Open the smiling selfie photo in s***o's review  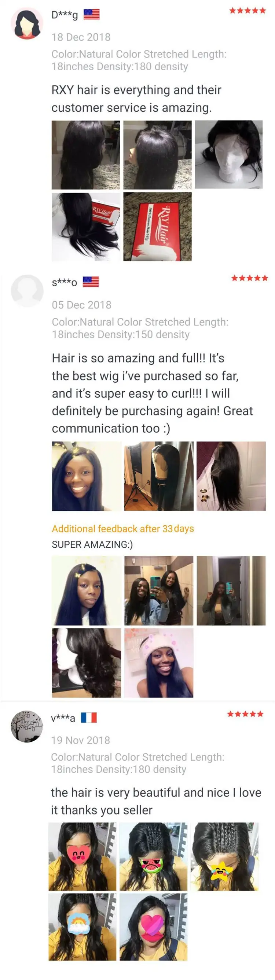[x=87, y=476]
